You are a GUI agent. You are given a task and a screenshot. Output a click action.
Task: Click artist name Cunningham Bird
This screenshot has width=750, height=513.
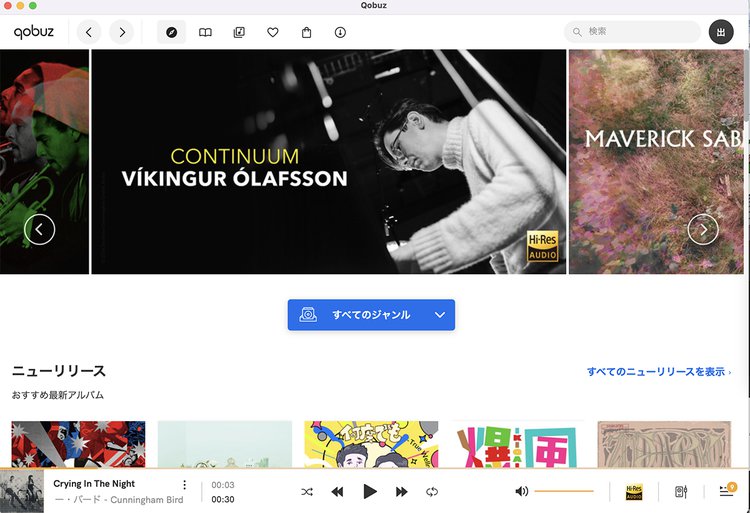[x=147, y=500]
